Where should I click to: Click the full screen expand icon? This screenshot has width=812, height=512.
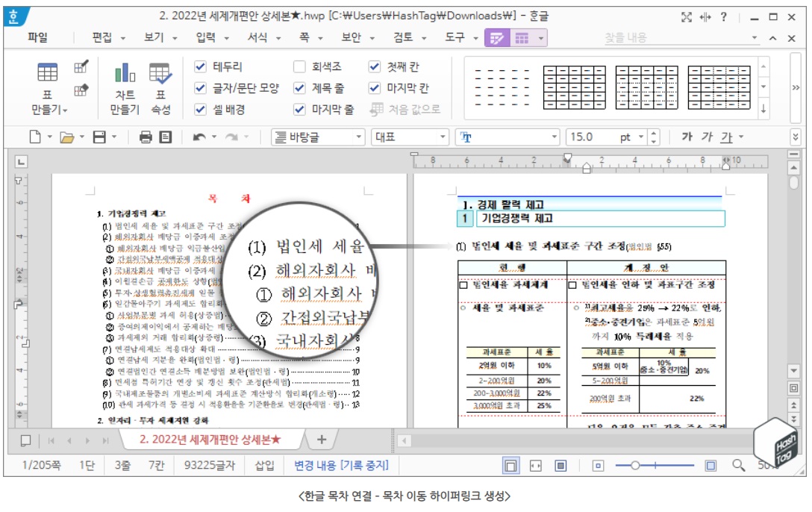click(x=687, y=17)
